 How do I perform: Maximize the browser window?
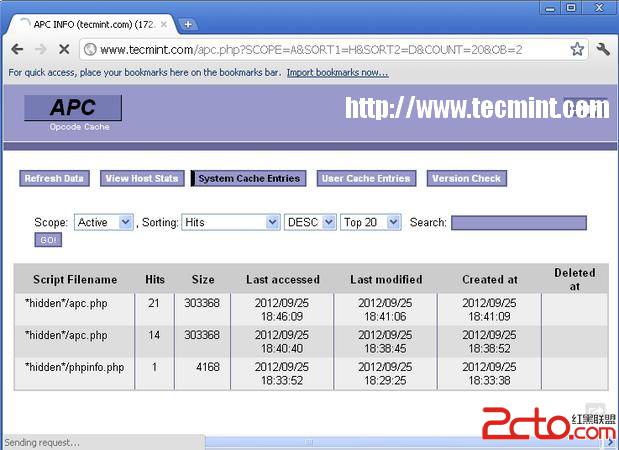(571, 8)
